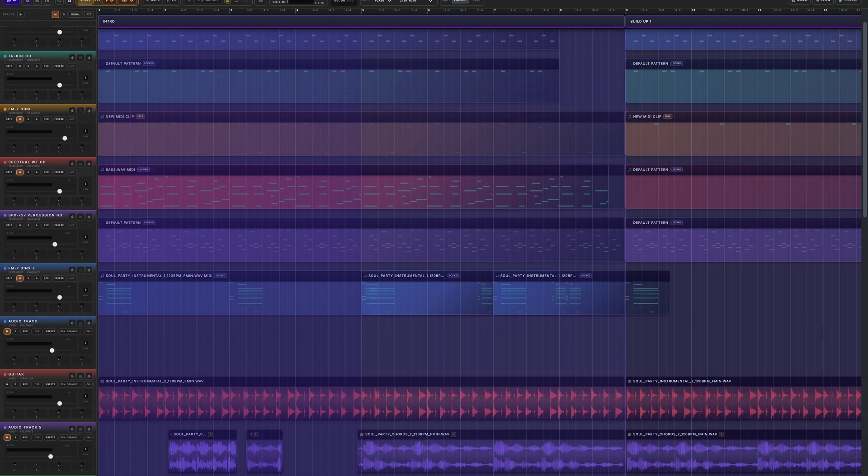The image size is (868, 476).
Task: Click the snowflake icon on Spectral WT HD track
Action: 89,164
